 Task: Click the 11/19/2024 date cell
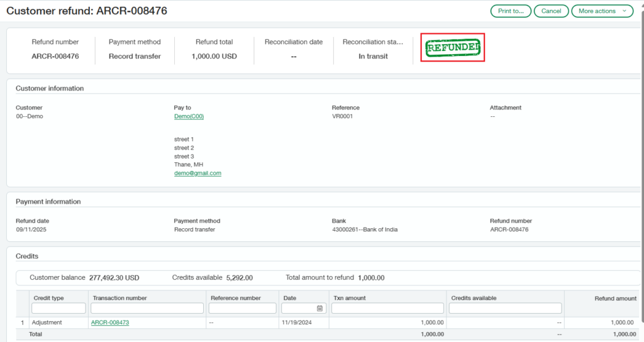[x=297, y=323]
